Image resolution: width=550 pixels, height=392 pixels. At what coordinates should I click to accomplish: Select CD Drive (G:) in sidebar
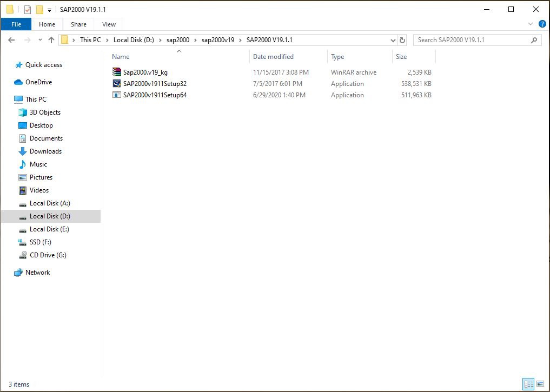click(x=48, y=255)
